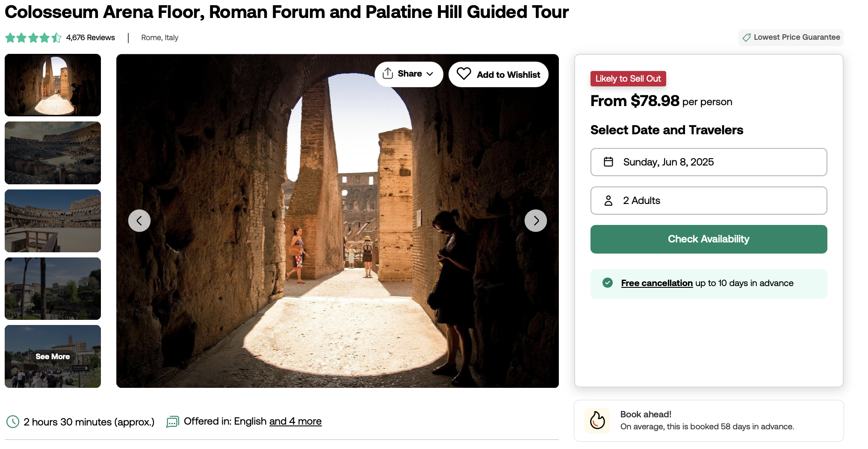
Task: Click the heart icon on Add to Wishlist
Action: pyautogui.click(x=464, y=74)
